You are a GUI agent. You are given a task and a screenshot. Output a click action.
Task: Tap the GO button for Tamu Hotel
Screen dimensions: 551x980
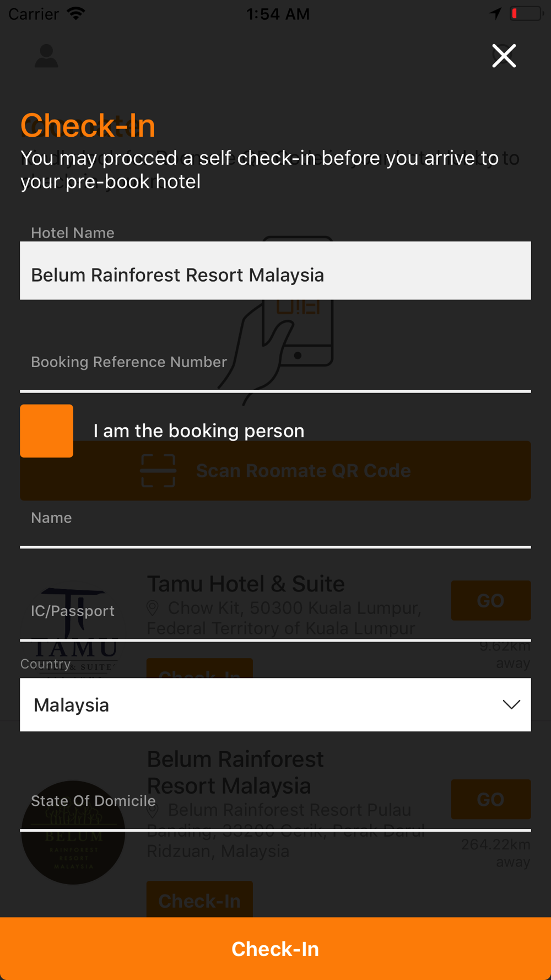tap(491, 600)
